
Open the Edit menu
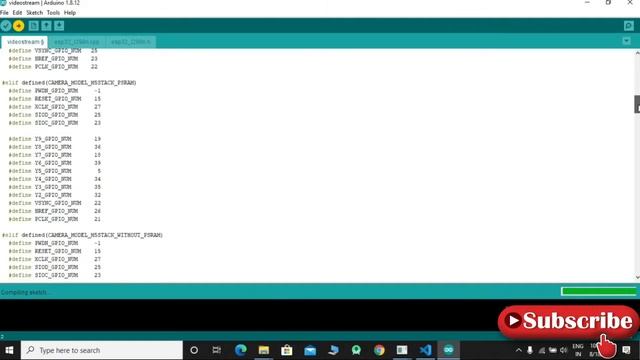coord(17,13)
